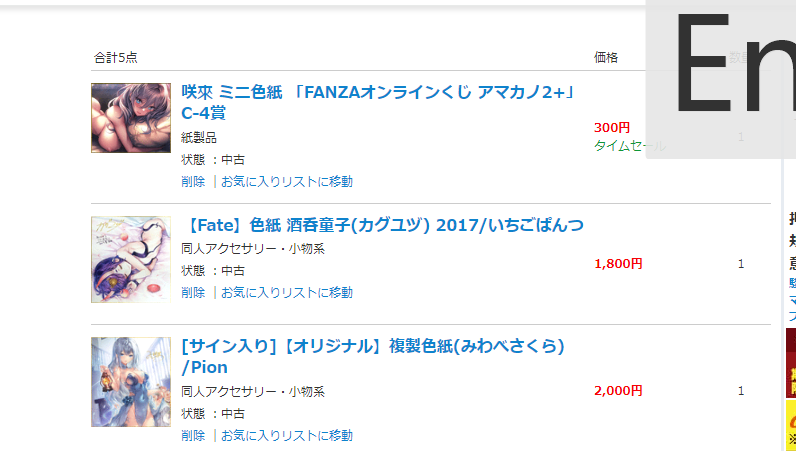This screenshot has height=451, width=796.
Task: Move 咲來 ミニ色紙 to the お気に入りリスト
Action: click(287, 182)
